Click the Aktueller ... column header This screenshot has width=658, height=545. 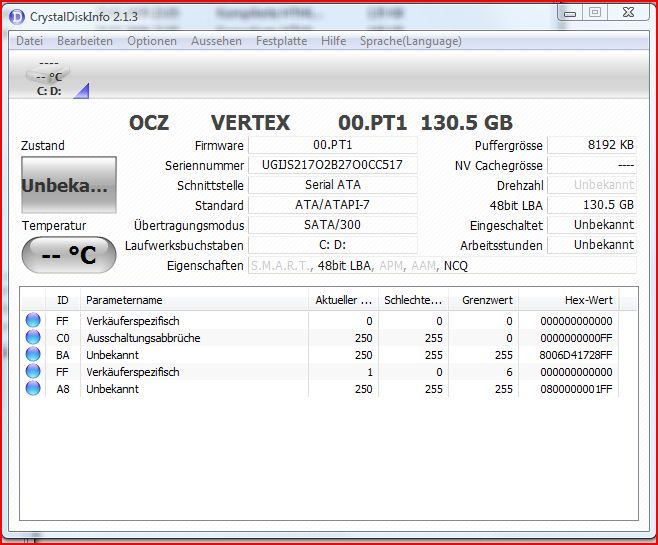343,300
